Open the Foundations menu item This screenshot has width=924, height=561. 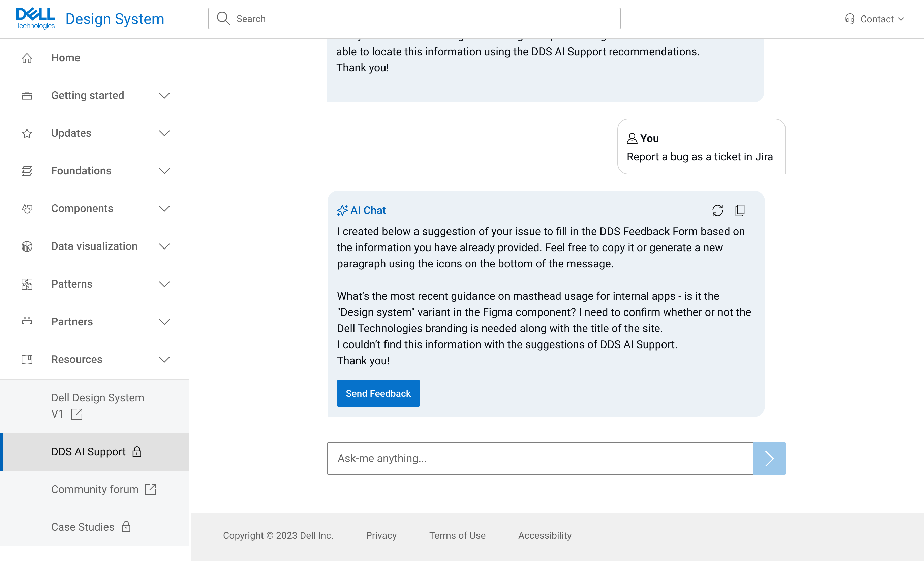coord(81,171)
